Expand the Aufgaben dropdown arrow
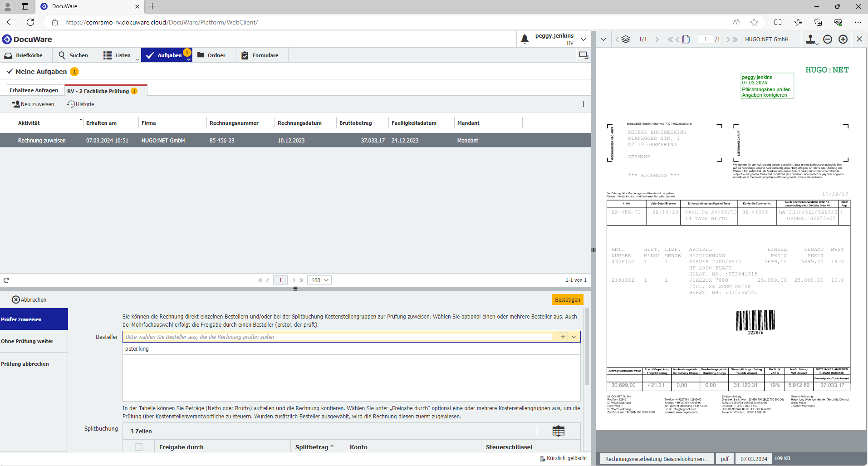 [189, 59]
